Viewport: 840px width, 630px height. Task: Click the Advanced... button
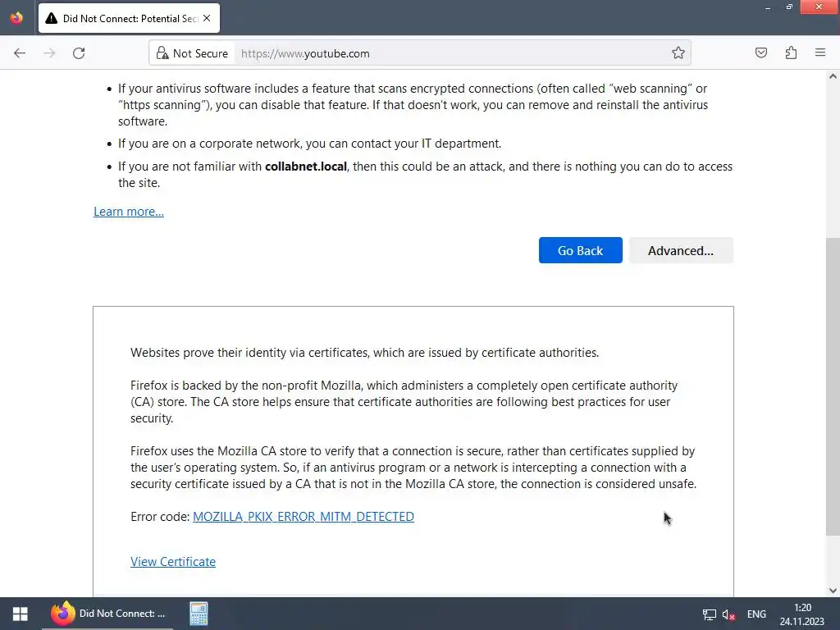(681, 250)
